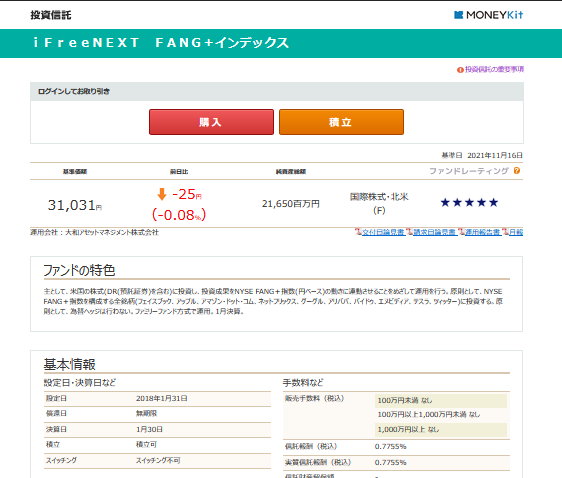Click the 1月30日 決算日 value
The height and width of the screenshot is (478, 562).
click(x=149, y=429)
